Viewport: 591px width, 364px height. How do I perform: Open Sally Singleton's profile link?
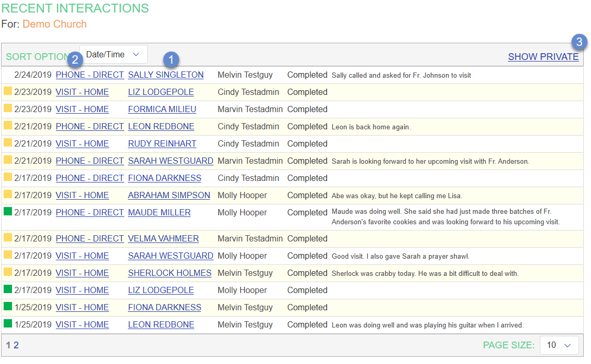pyautogui.click(x=166, y=75)
